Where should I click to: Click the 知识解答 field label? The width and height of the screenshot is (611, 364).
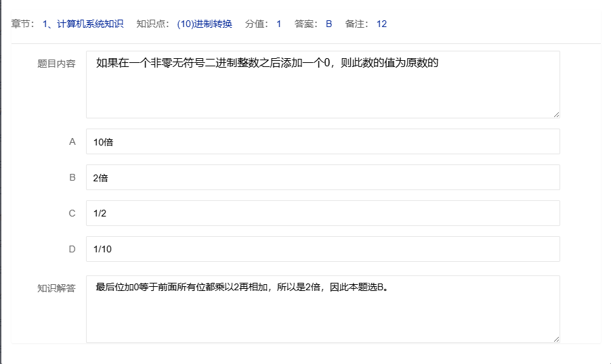pyautogui.click(x=56, y=288)
